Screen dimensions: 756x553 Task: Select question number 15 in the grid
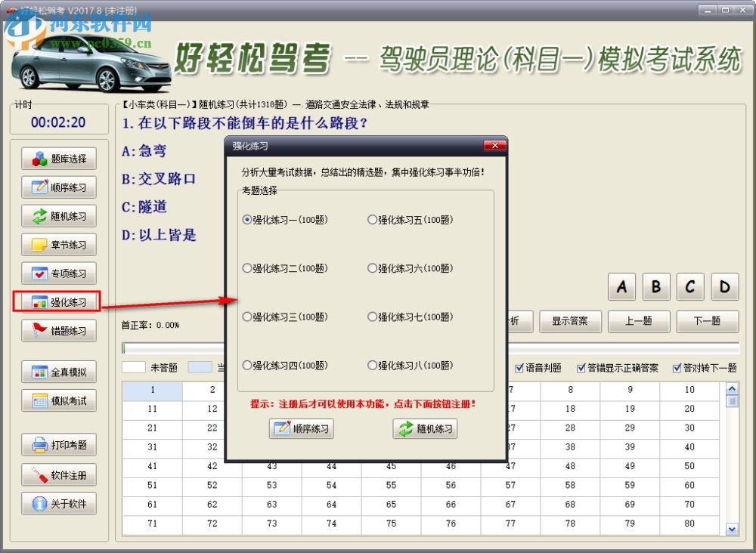pos(390,406)
